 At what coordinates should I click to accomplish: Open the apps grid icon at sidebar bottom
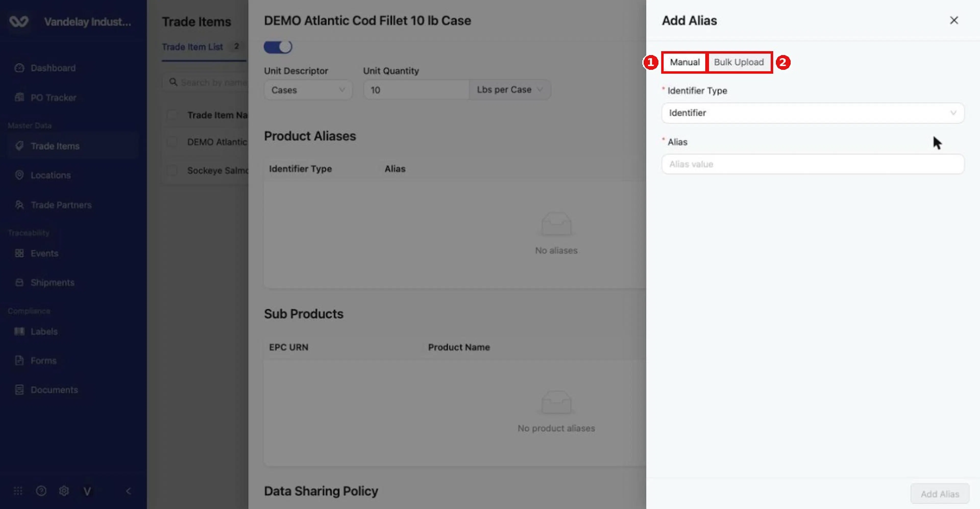point(18,491)
